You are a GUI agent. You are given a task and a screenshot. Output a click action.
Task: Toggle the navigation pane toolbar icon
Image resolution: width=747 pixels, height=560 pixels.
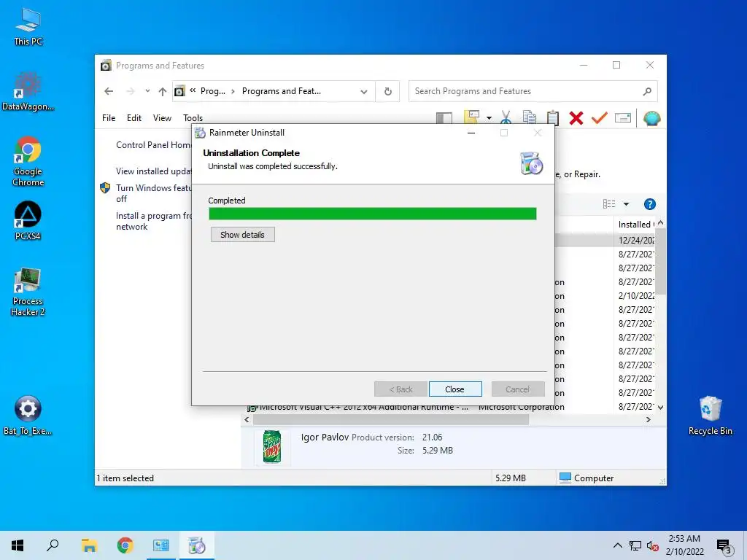point(444,117)
